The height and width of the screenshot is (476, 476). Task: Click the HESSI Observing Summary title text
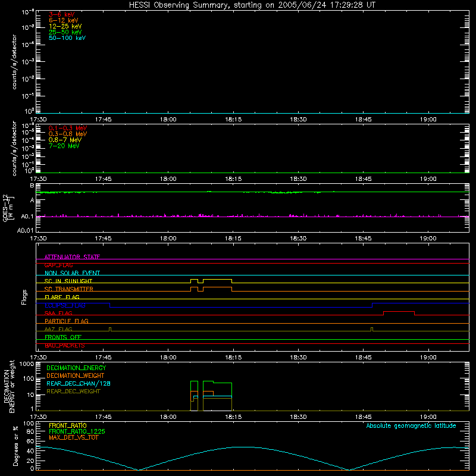pos(252,5)
